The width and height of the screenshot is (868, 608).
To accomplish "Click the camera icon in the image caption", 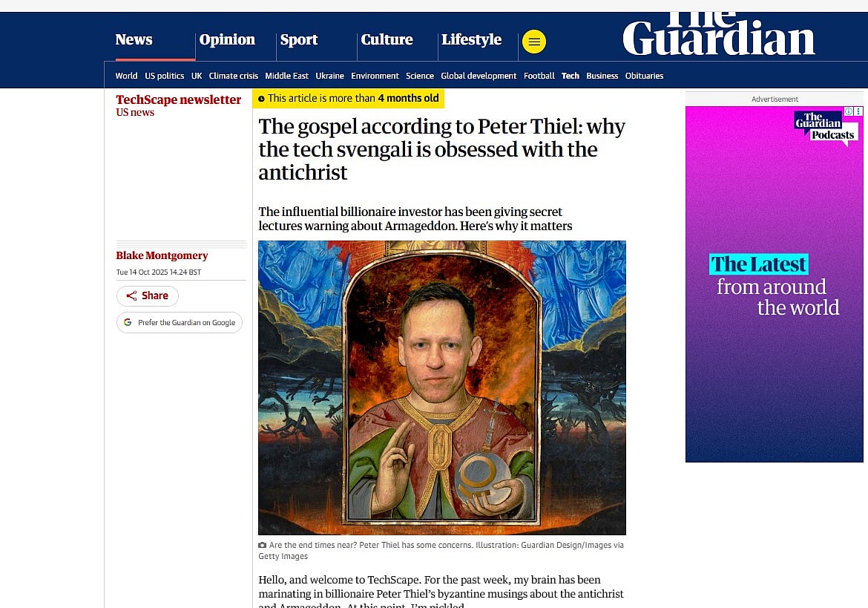I will (263, 545).
